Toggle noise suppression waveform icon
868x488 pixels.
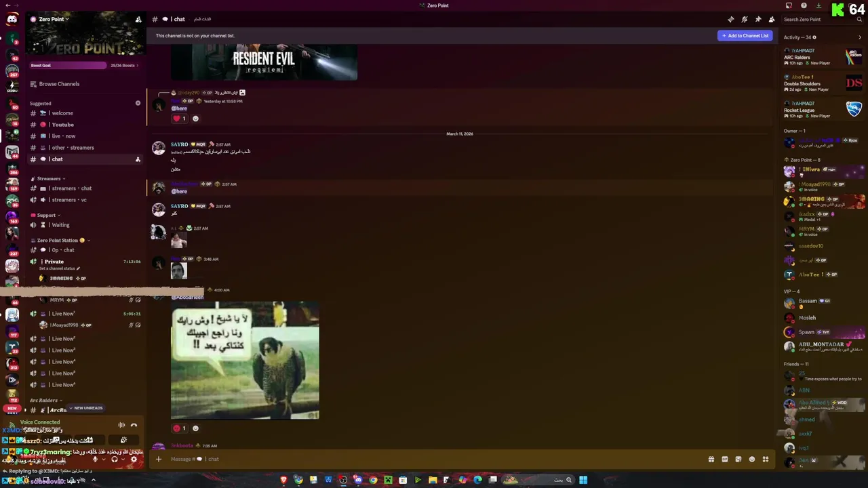coord(121,425)
